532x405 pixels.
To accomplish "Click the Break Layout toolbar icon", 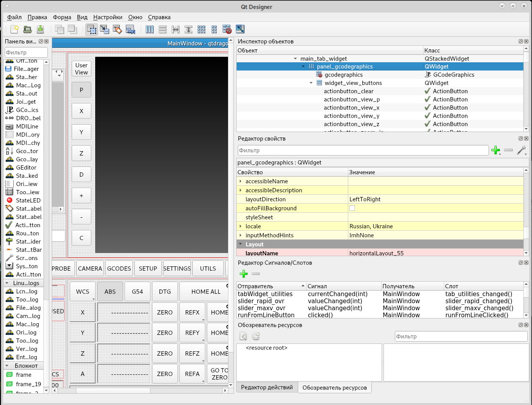I will click(x=227, y=29).
